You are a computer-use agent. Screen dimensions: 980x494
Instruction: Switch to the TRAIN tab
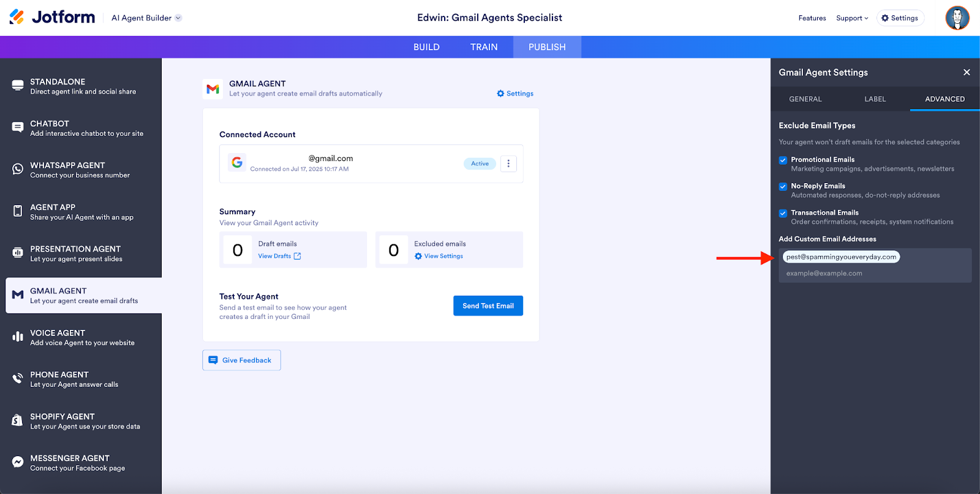point(484,47)
